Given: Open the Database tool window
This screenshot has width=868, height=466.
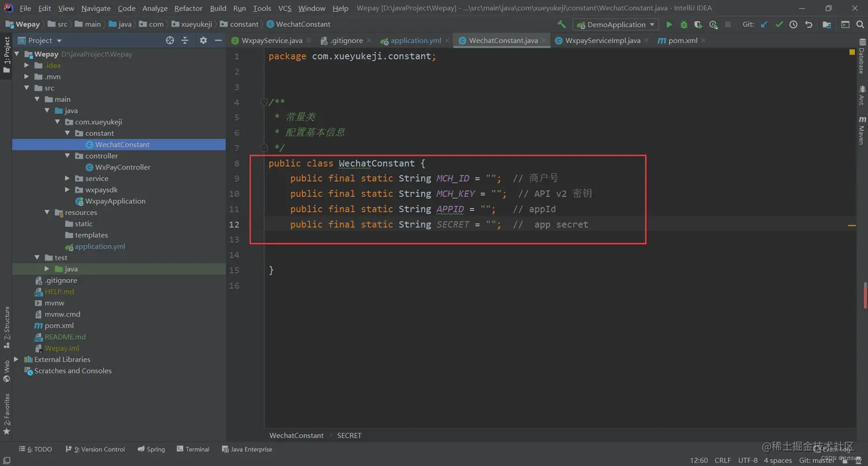Looking at the screenshot, I should [861, 57].
